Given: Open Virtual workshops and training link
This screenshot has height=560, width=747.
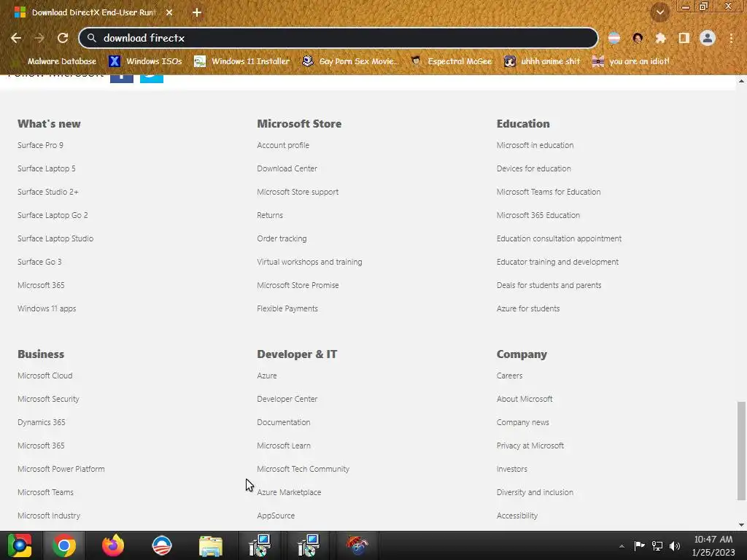Looking at the screenshot, I should point(309,262).
